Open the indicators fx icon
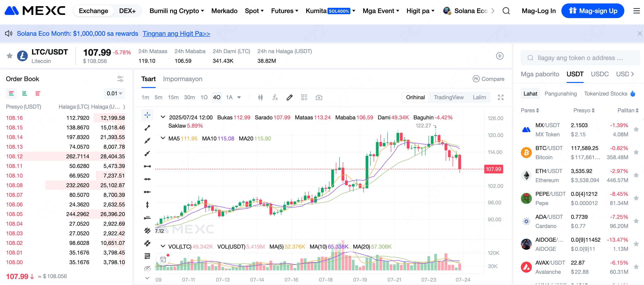 pyautogui.click(x=275, y=97)
